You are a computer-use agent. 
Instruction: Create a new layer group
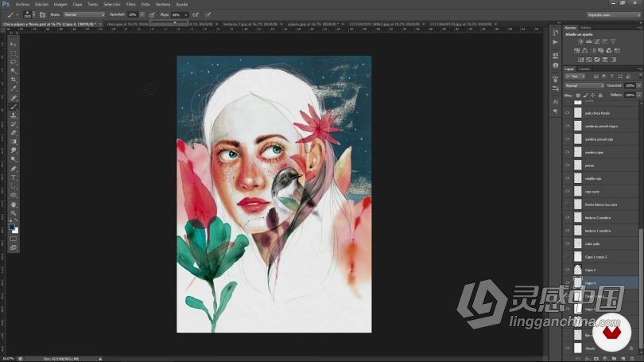click(615, 359)
